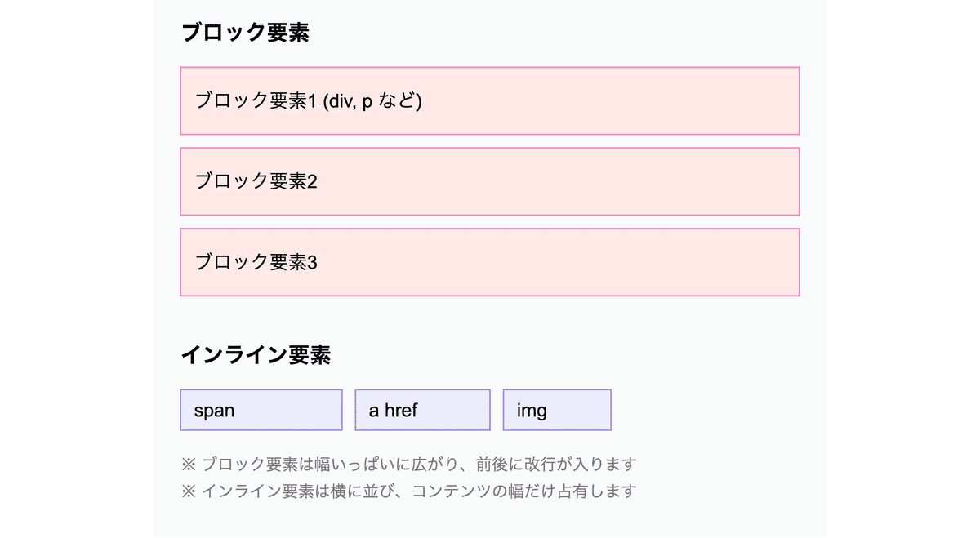Click the 'a href' text label
This screenshot has width=980, height=538.
393,410
